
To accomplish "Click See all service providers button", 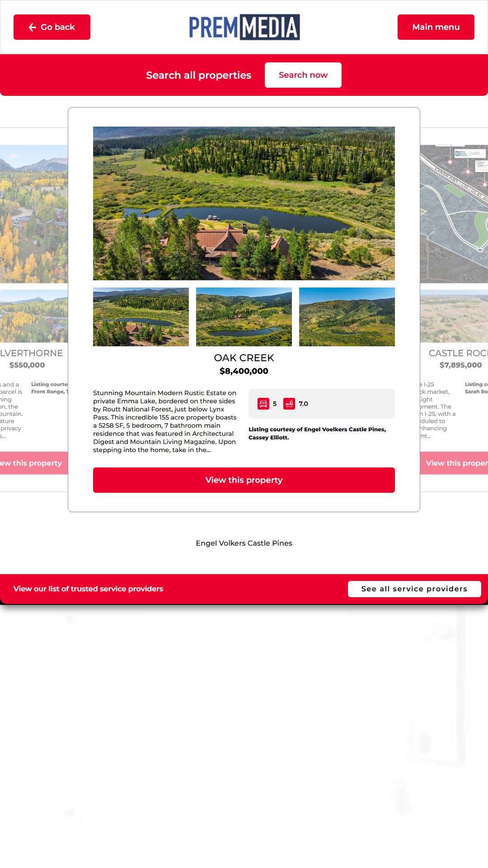I will pos(414,589).
